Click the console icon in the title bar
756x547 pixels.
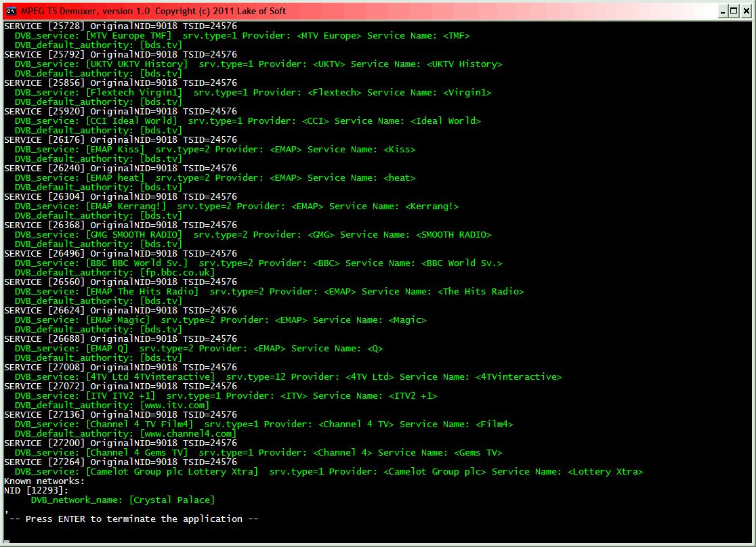(x=11, y=11)
